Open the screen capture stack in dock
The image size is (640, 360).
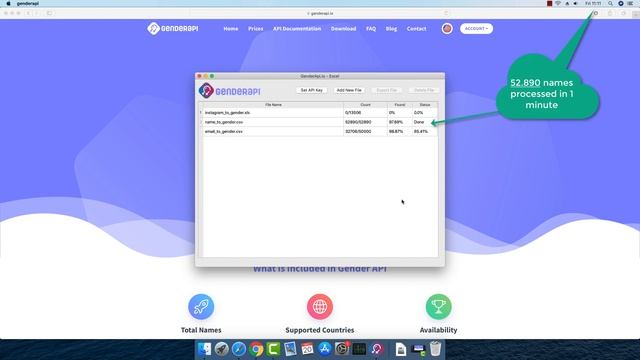click(x=418, y=349)
